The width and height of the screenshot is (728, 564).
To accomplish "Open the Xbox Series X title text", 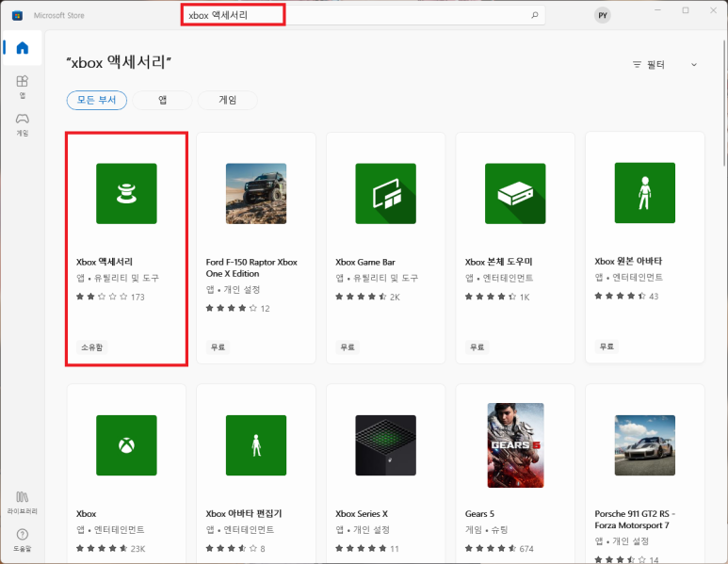I will click(362, 514).
